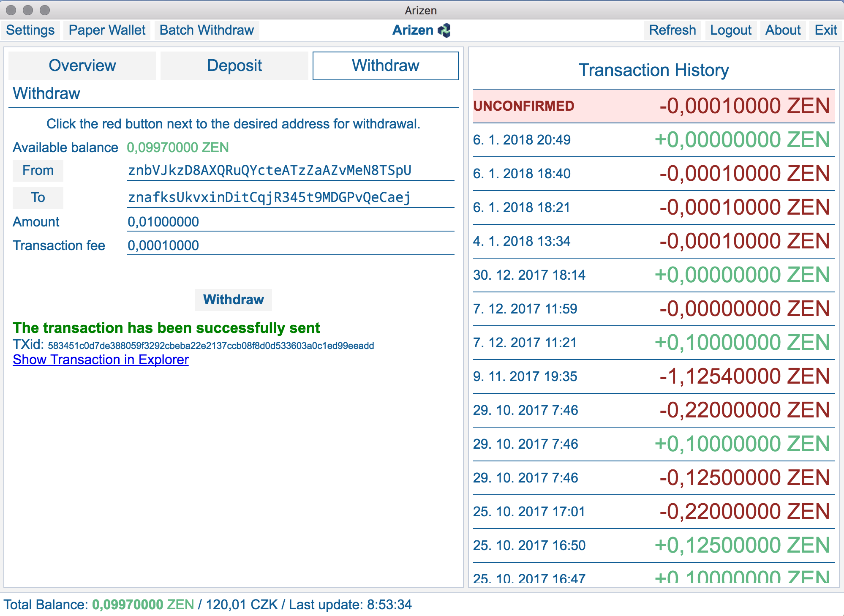Focus the To address field

(x=291, y=198)
